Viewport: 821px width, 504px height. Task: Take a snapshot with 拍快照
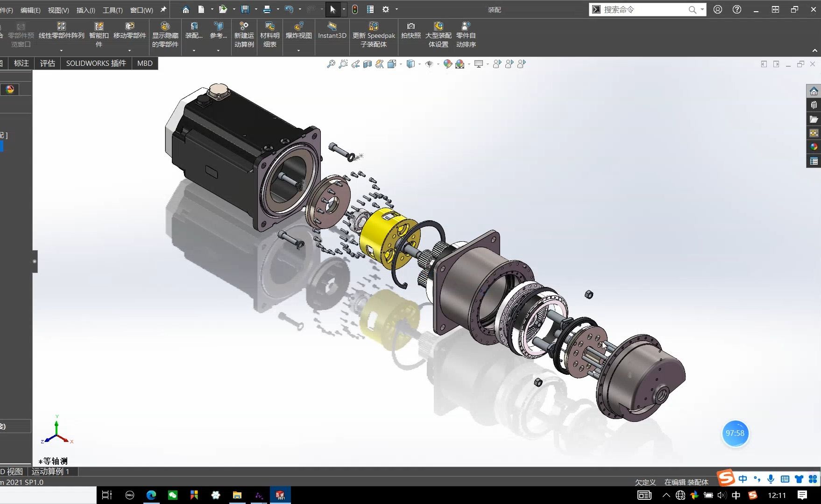point(411,31)
